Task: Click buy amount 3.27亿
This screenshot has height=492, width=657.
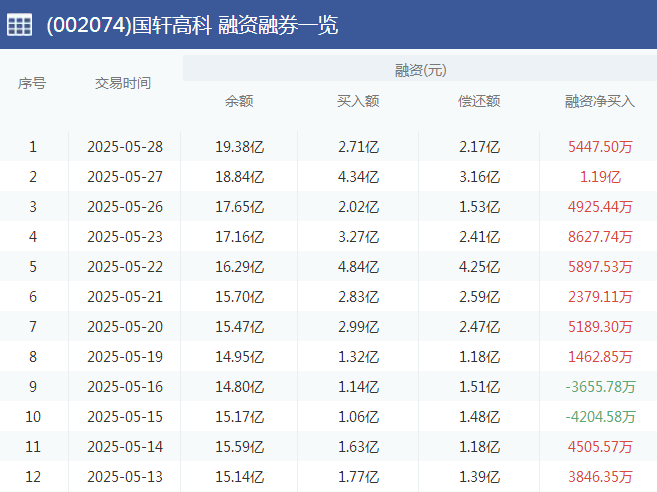Action: coord(359,237)
